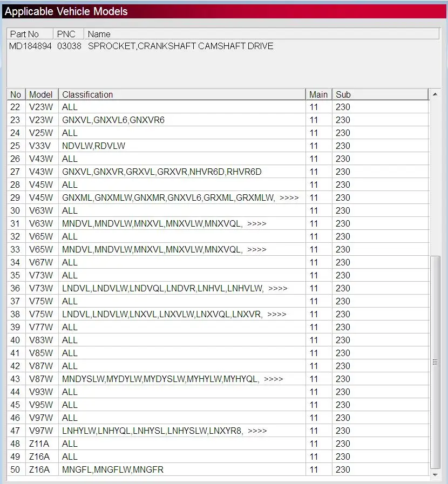Select MNDYSLW,MYDYLW,MYDYSLW,MYHYLW,MYHYQL classification text
This screenshot has height=484, width=448.
pyautogui.click(x=160, y=379)
